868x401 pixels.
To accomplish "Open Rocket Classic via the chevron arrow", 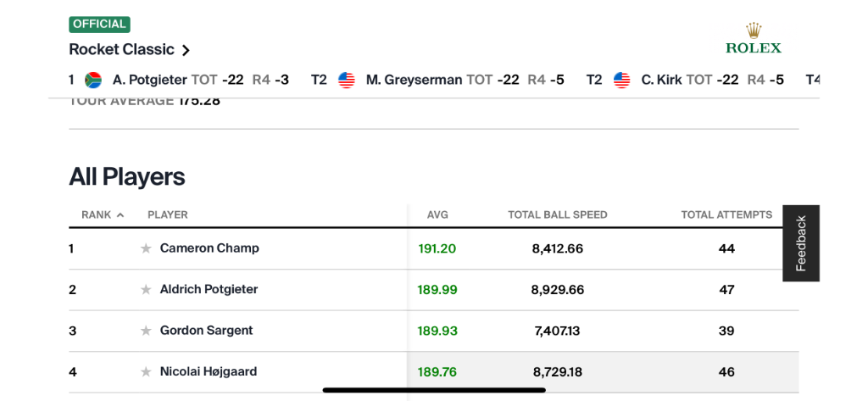I will point(186,50).
